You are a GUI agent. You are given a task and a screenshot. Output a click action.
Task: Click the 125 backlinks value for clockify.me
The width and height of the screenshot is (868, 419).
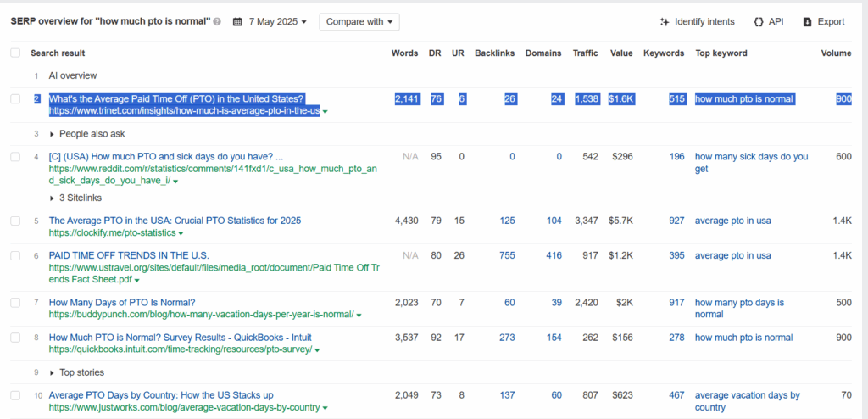point(507,221)
